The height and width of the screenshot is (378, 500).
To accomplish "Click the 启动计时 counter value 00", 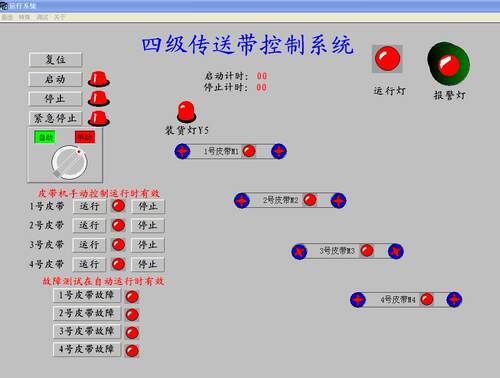I will click(262, 76).
